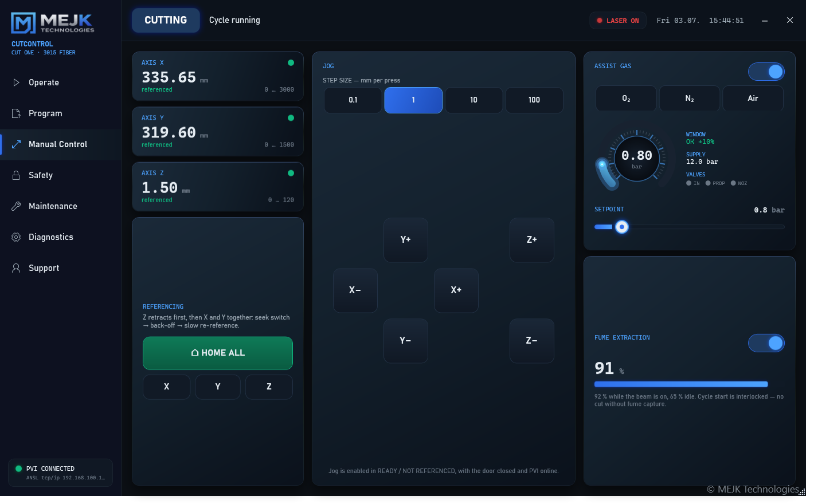Click the Axis Z position value 1.50
The image size is (814, 504).
coord(159,188)
